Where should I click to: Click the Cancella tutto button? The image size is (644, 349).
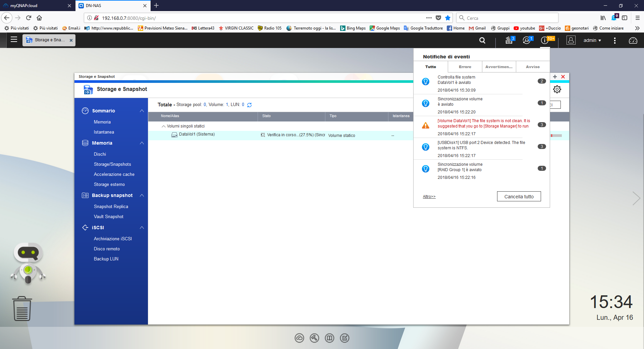click(519, 197)
